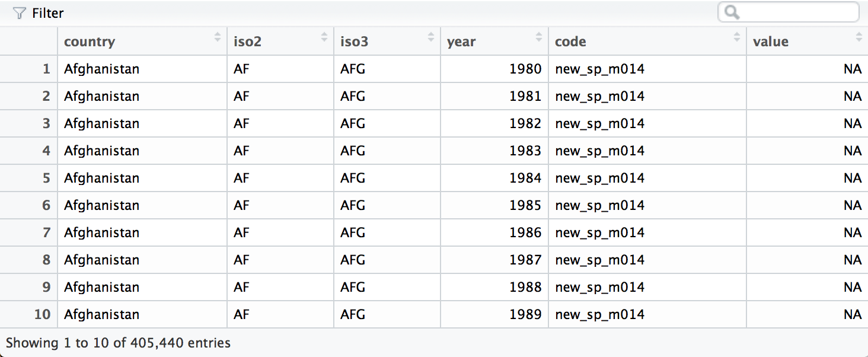Click the Filter funnel icon
The width and height of the screenshot is (868, 357).
coord(20,13)
